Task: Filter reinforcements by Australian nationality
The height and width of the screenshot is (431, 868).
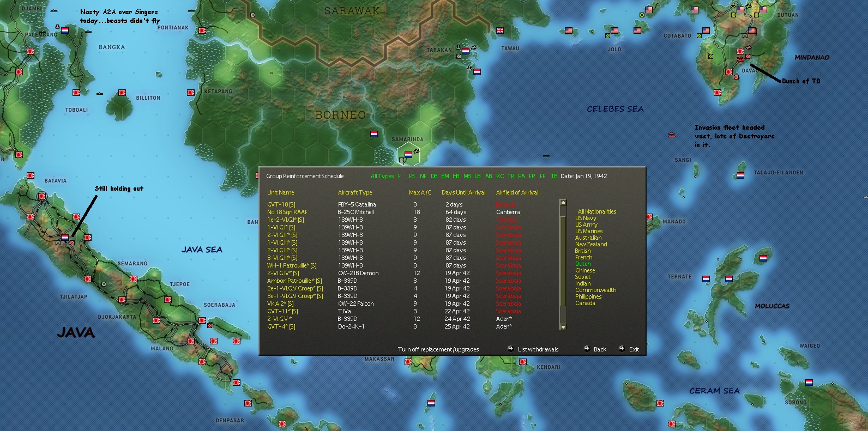Action: pos(588,238)
